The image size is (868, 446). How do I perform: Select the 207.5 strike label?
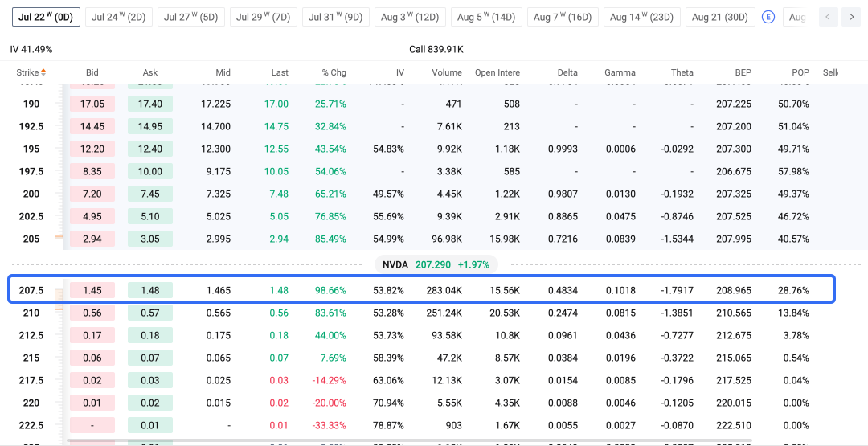31,291
